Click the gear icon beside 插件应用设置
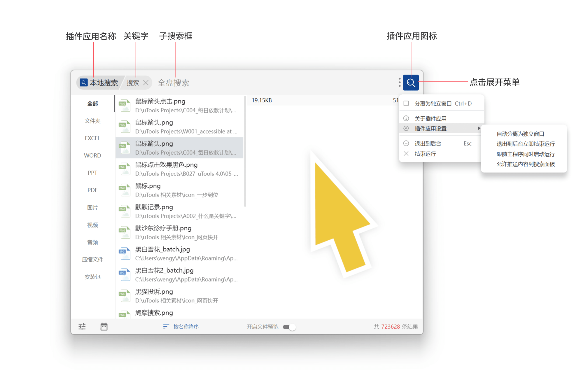Screen dimensions: 588x392 point(406,128)
